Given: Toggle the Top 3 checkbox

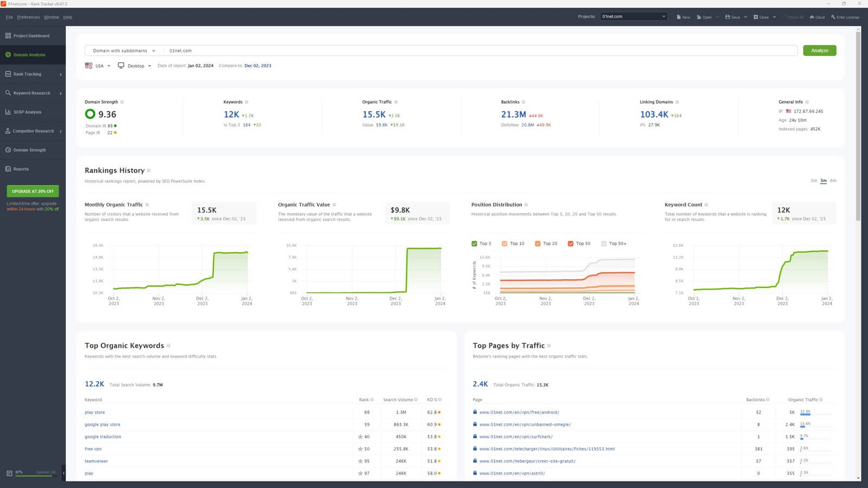Looking at the screenshot, I should (475, 243).
